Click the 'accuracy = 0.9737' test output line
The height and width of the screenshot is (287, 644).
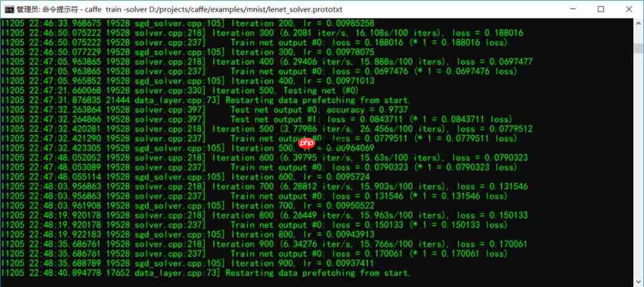click(205, 110)
